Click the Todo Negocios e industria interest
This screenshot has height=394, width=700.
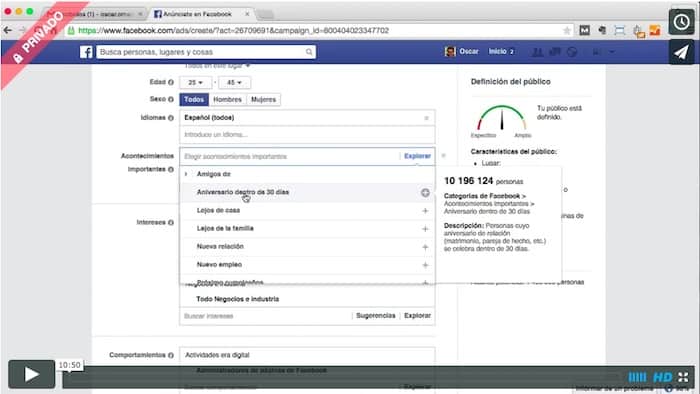pyautogui.click(x=238, y=299)
